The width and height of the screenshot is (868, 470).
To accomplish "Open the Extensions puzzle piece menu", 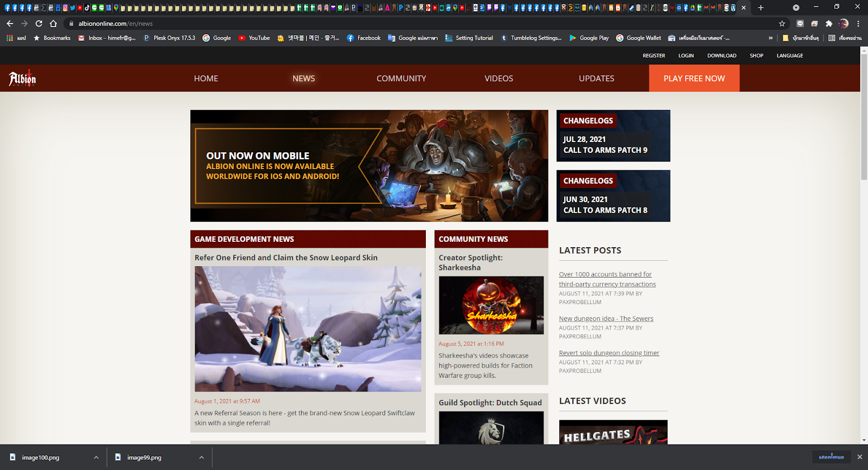I will pos(828,23).
